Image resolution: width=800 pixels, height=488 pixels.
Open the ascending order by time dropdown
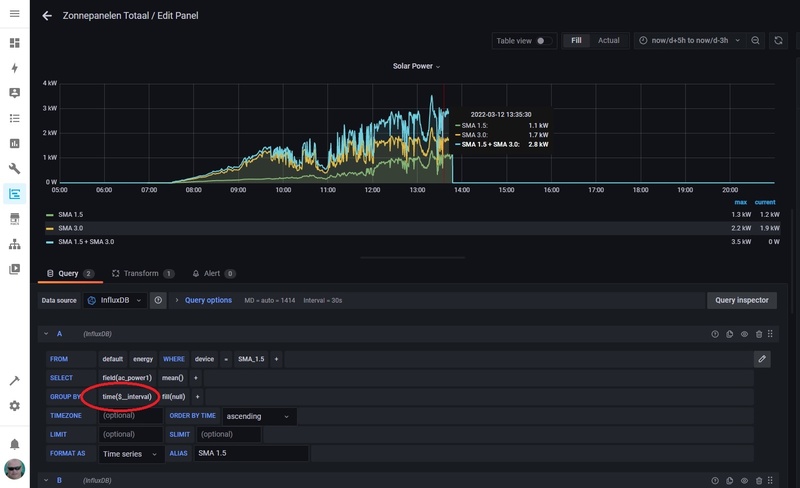tap(258, 416)
